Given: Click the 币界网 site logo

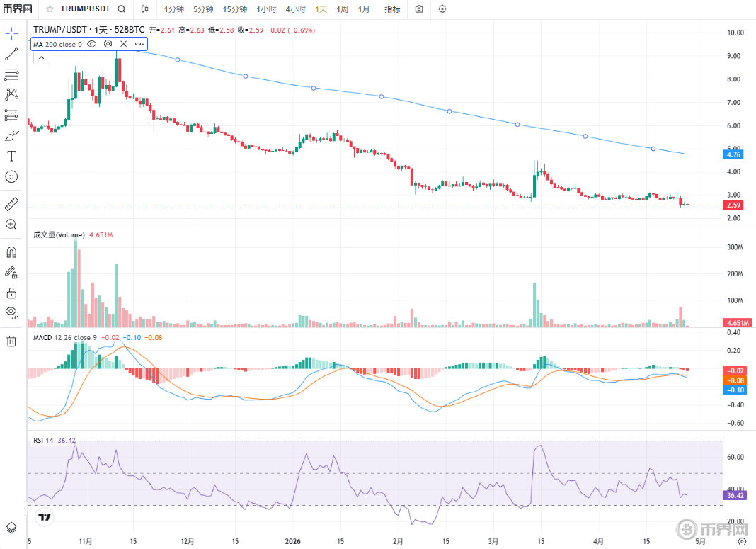Looking at the screenshot, I should (x=18, y=9).
